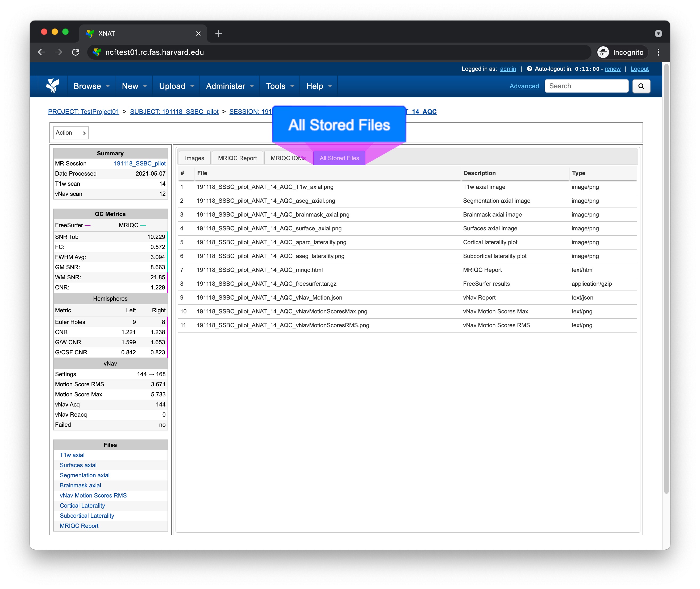Open the Segmentation axial file link
Image resolution: width=700 pixels, height=589 pixels.
(x=85, y=475)
